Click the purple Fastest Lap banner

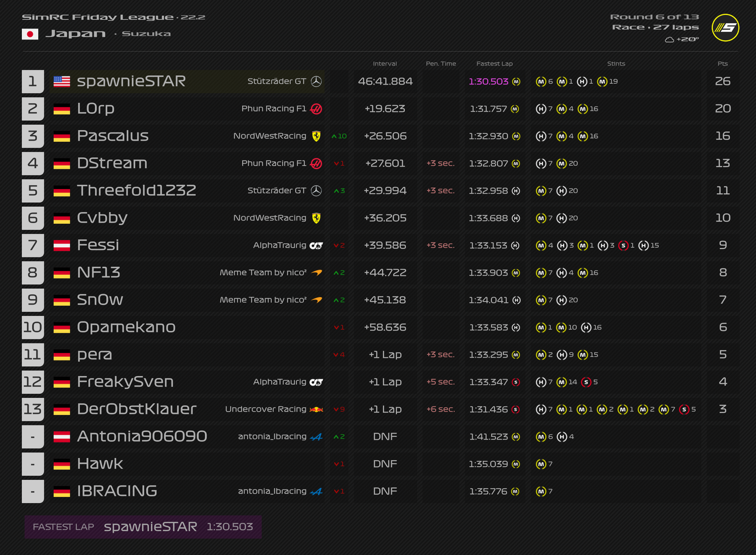(x=143, y=527)
